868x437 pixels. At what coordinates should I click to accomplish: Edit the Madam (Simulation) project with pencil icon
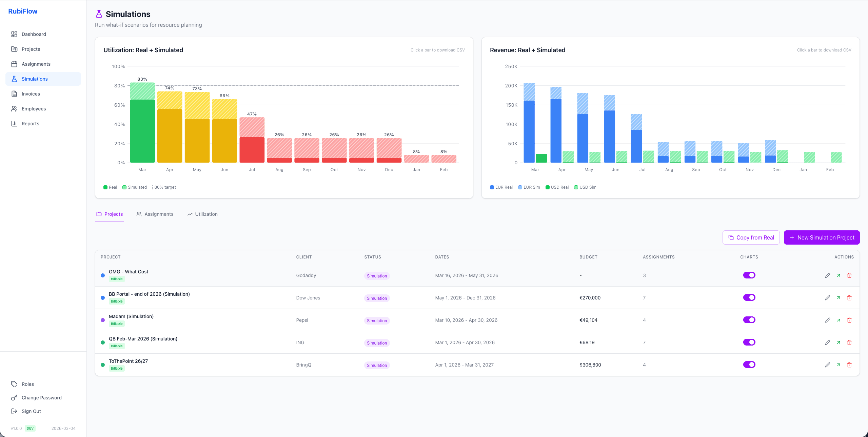(x=827, y=320)
